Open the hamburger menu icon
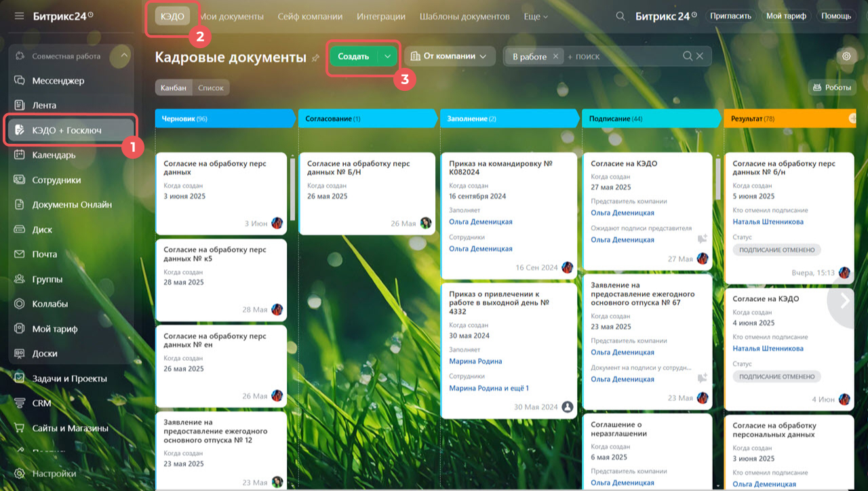This screenshot has height=491, width=868. tap(19, 16)
